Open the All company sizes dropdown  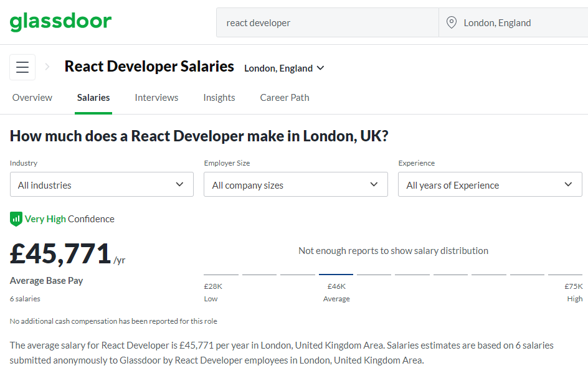click(x=295, y=184)
